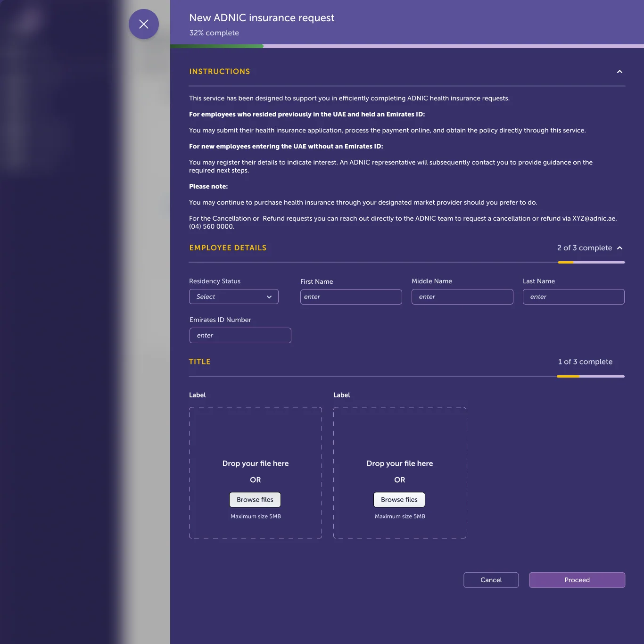Open the Residency Status dropdown

click(x=234, y=297)
